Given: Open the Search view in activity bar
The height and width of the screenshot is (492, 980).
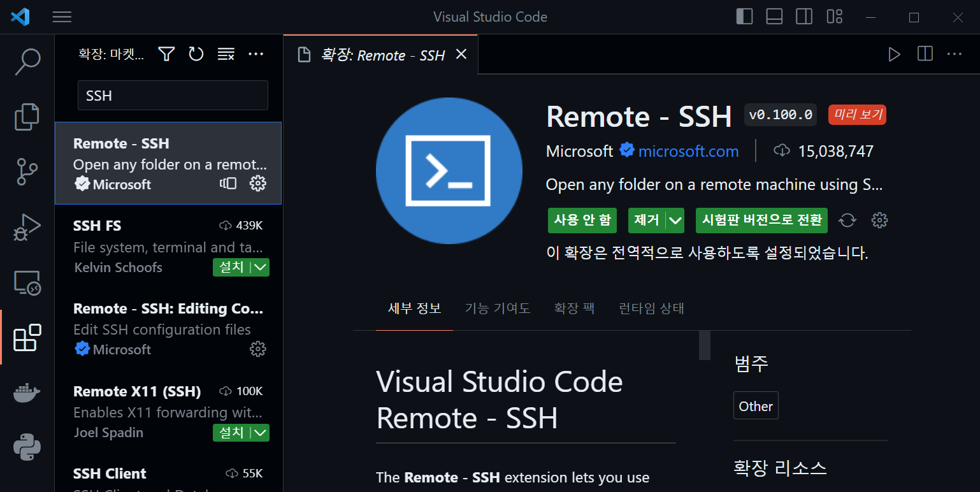Looking at the screenshot, I should 27,61.
